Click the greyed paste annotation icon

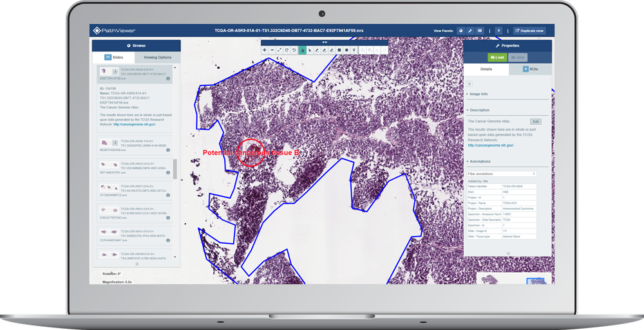point(370,50)
